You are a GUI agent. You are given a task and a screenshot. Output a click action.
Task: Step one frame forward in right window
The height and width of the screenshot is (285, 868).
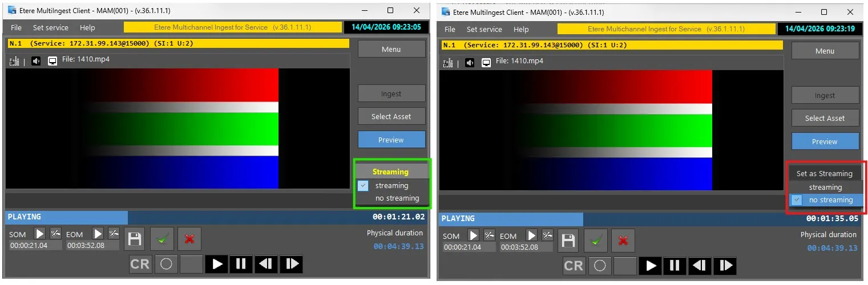725,266
